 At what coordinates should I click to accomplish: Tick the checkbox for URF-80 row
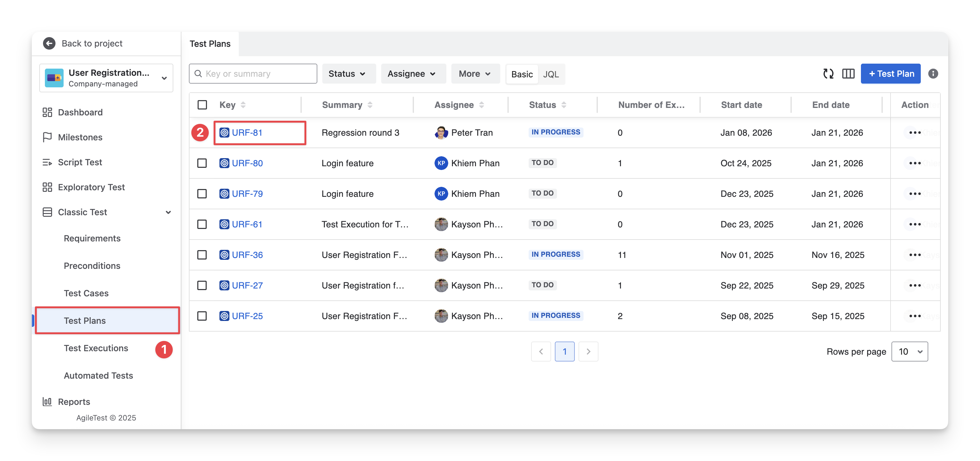202,163
